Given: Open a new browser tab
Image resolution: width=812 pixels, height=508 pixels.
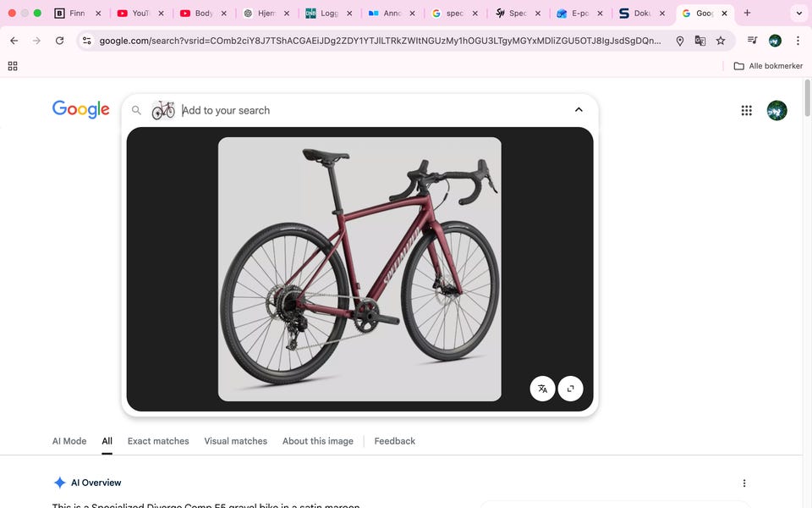Looking at the screenshot, I should (747, 13).
